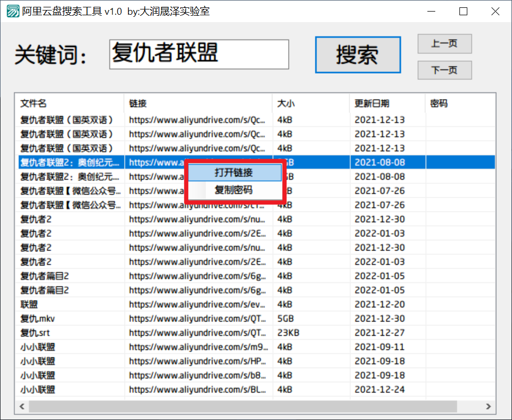Click link ending in /s/HP…
Viewport: 512px width, 420px height.
[x=197, y=361]
